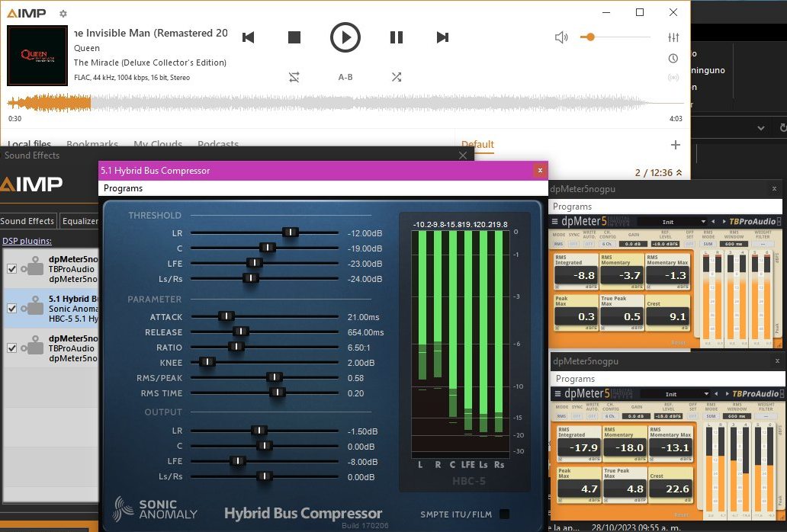Select the 5.1 Hybrid Sonic Anomaly plugin row

[x=51, y=309]
